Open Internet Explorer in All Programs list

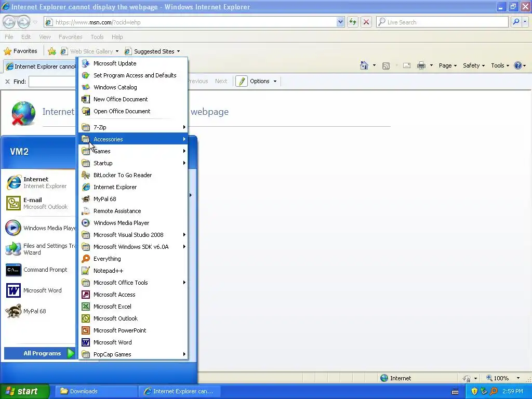tap(133, 187)
